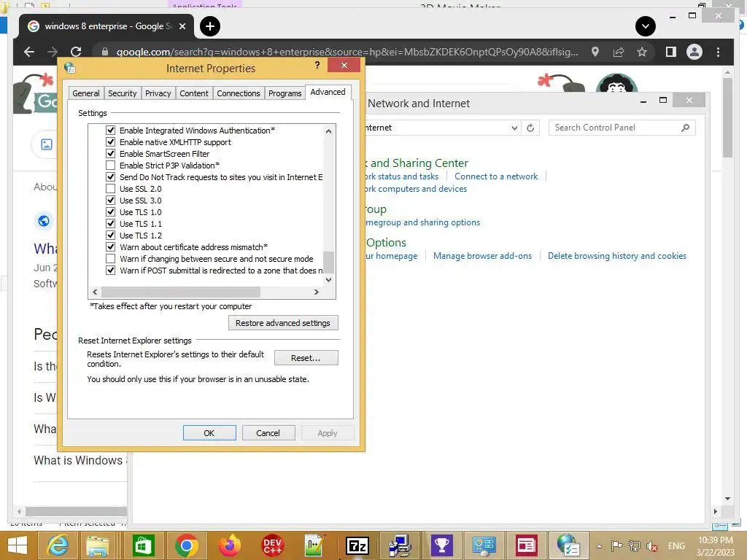
Task: Go back in Chrome
Action: (29, 52)
